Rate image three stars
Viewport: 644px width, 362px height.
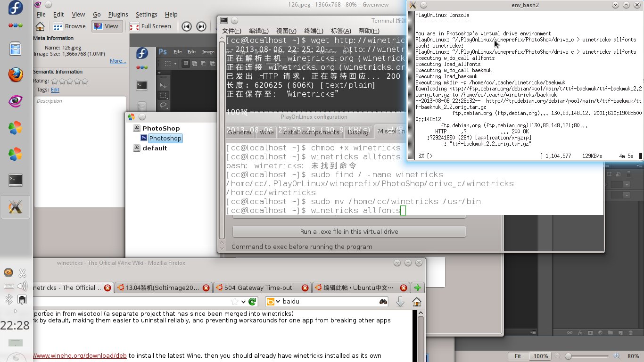coord(70,81)
